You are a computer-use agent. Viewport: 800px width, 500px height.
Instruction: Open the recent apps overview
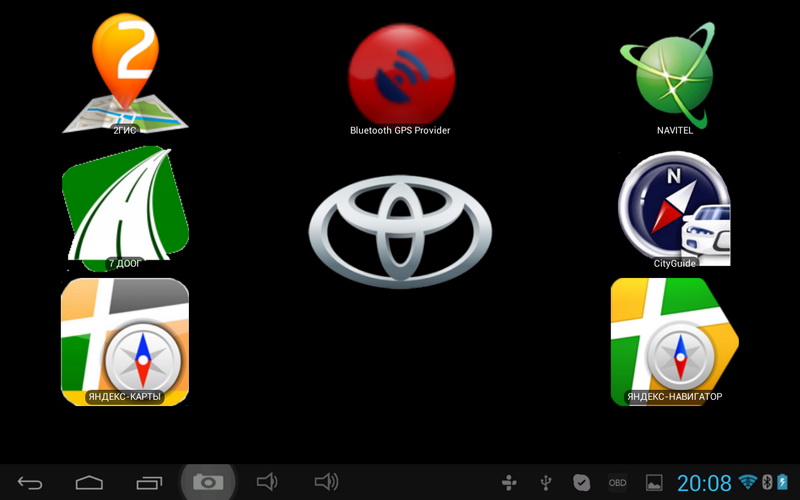pyautogui.click(x=148, y=483)
